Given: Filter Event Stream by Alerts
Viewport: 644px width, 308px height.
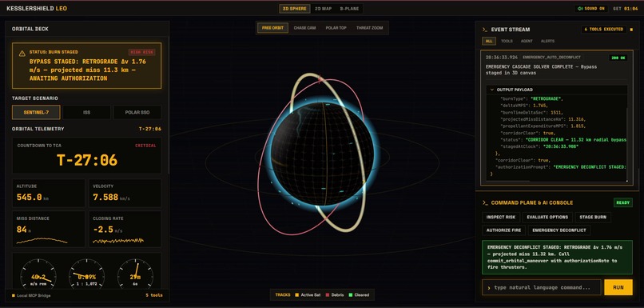Looking at the screenshot, I should (547, 41).
